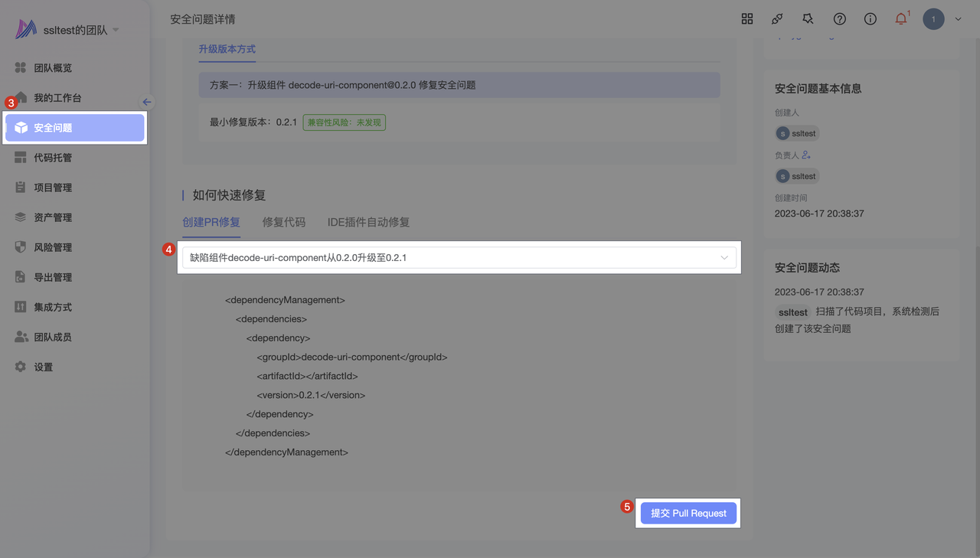This screenshot has height=558, width=980.
Task: Click the assign owner icon beside 负责人
Action: (806, 155)
